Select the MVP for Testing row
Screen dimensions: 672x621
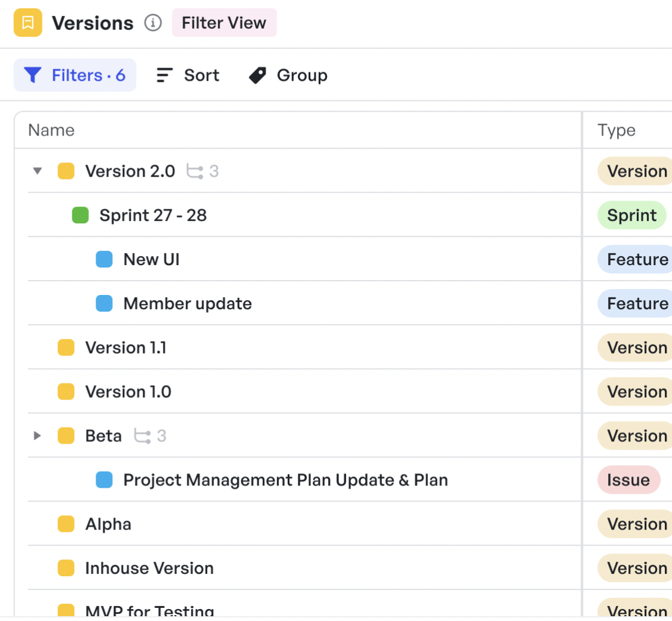click(x=150, y=611)
